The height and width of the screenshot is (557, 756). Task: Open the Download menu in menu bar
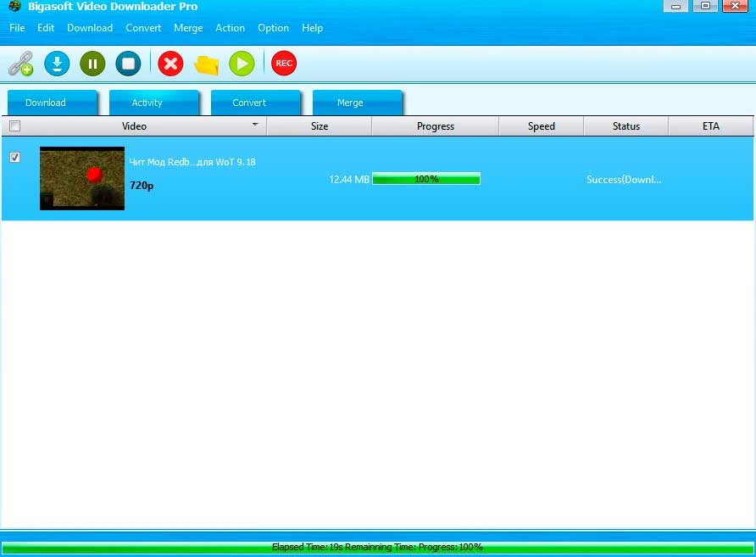(x=90, y=28)
